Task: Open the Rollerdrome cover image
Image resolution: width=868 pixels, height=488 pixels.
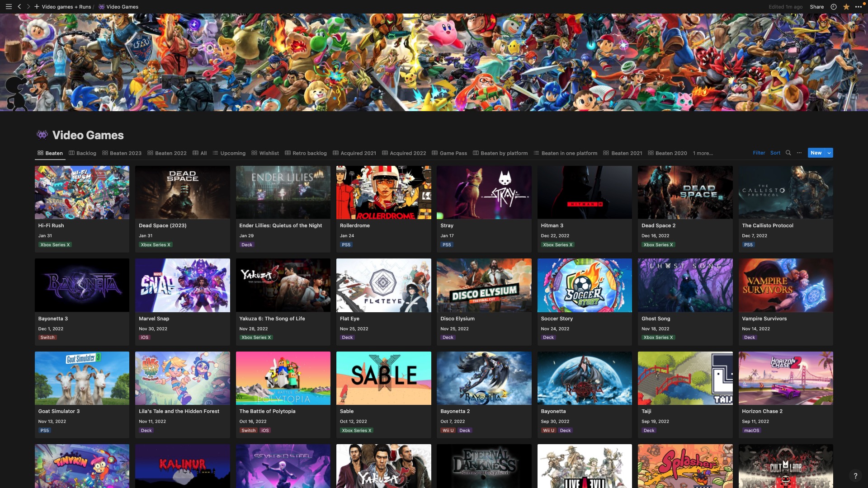Action: (x=383, y=192)
